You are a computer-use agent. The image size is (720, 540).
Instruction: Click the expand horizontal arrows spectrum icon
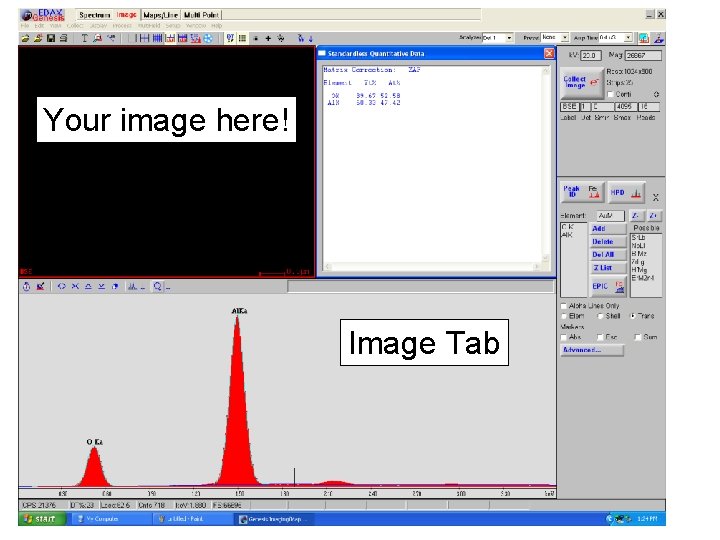coord(62,287)
